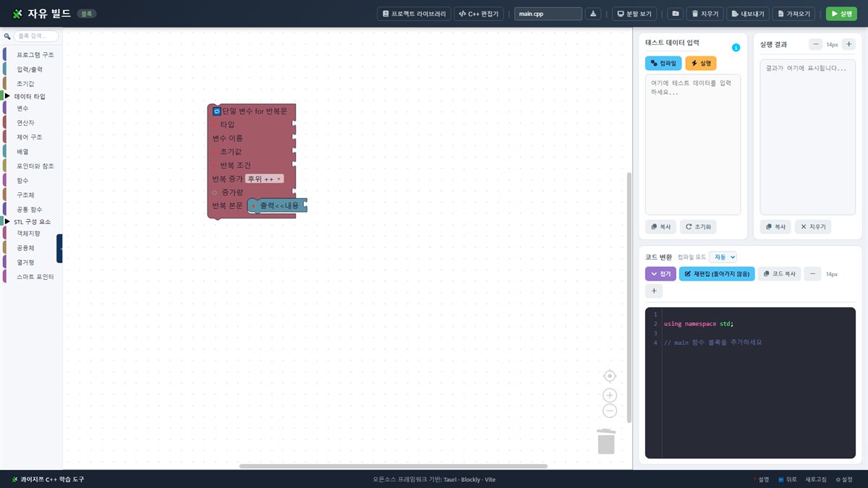Click the green 실행 button in header
This screenshot has width=868, height=488.
point(842,14)
